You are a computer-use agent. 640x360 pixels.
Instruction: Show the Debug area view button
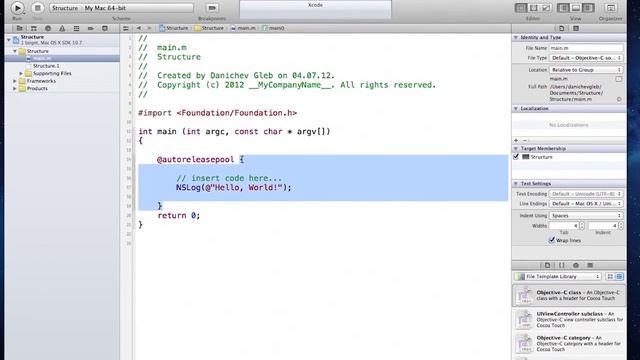pyautogui.click(x=576, y=8)
